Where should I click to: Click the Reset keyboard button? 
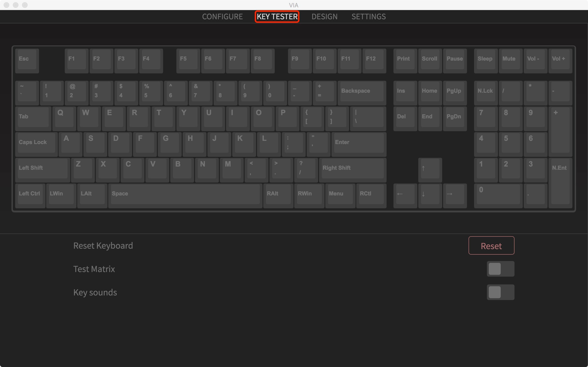492,246
